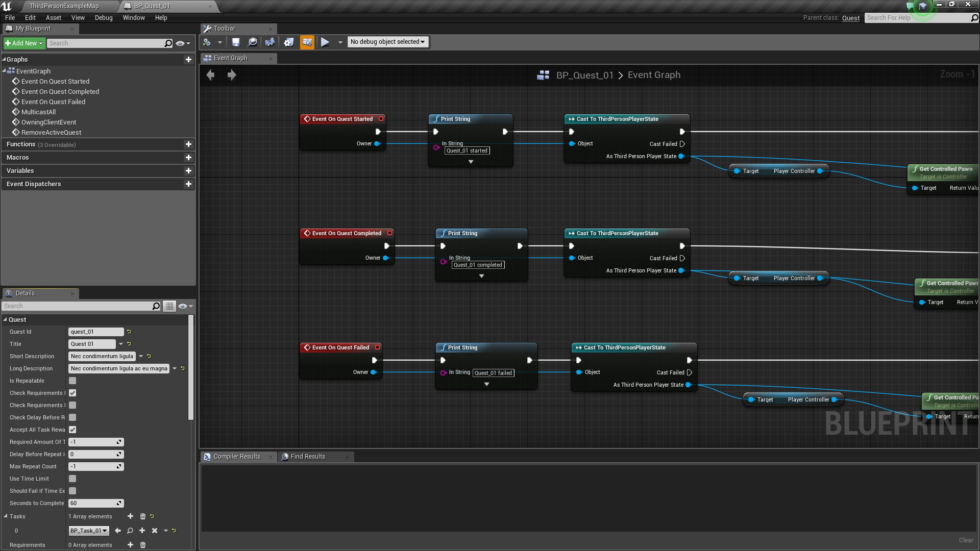Open parent class Quest link

tap(851, 18)
